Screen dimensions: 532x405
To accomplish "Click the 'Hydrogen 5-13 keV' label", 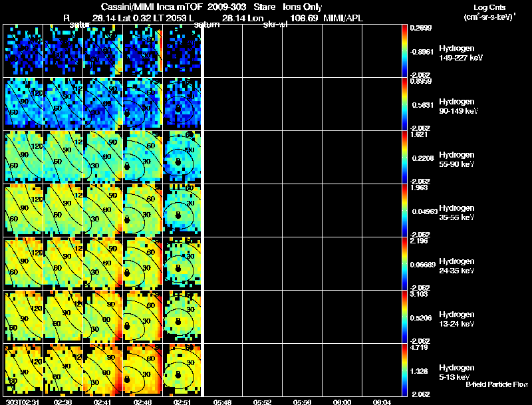I will point(457,372).
